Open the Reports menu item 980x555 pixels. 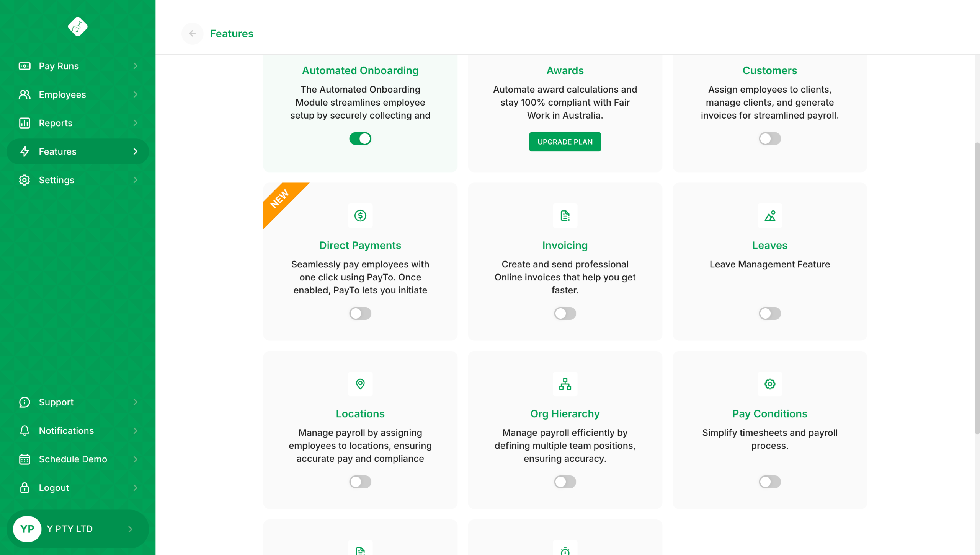[x=56, y=123]
